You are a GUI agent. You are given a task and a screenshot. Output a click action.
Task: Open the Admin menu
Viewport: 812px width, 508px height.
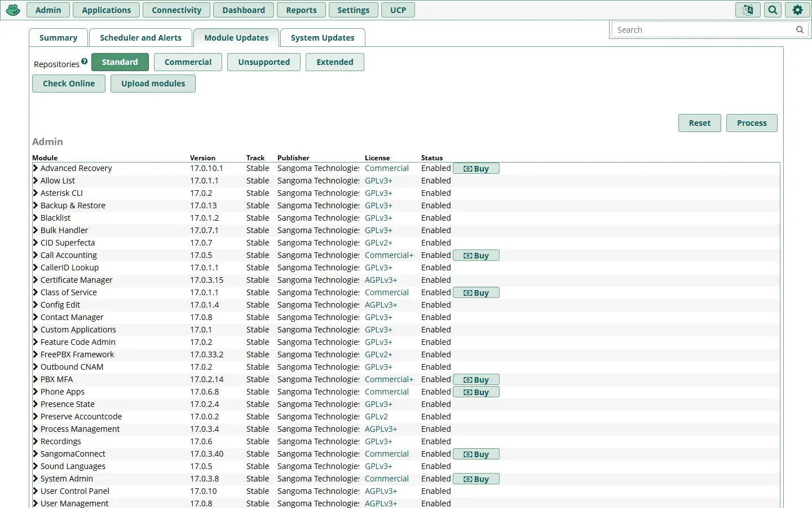(x=48, y=10)
